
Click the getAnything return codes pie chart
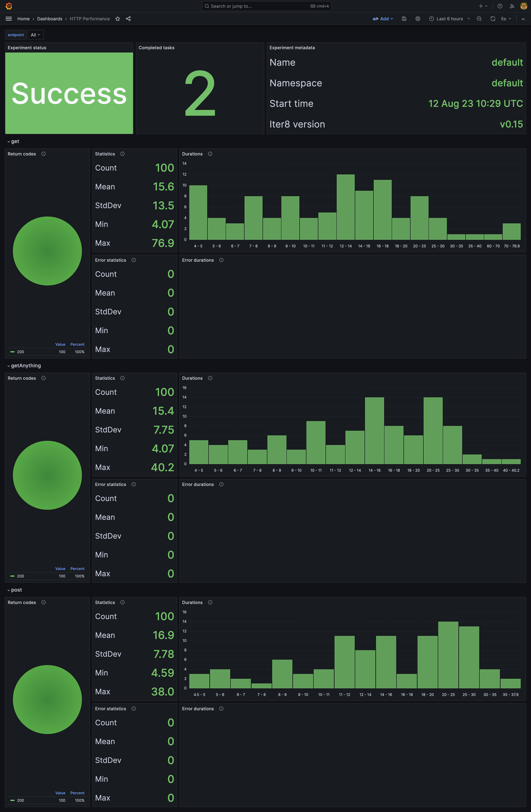click(47, 475)
